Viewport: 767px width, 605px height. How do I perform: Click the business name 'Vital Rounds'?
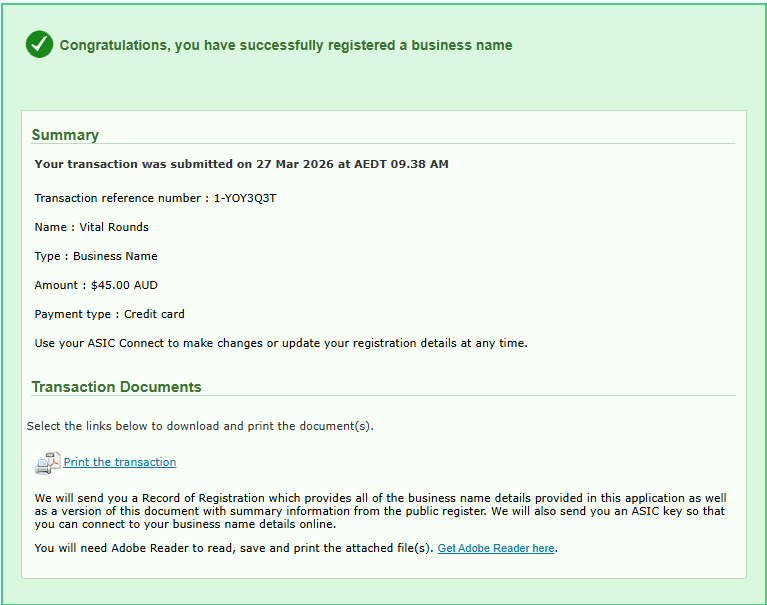(x=114, y=227)
